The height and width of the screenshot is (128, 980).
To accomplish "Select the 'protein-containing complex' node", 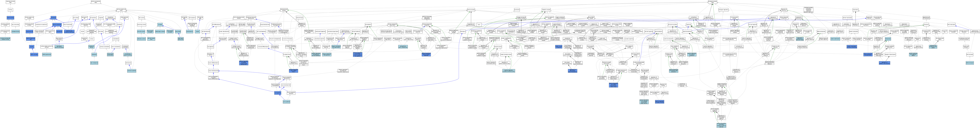I will coord(29,18).
